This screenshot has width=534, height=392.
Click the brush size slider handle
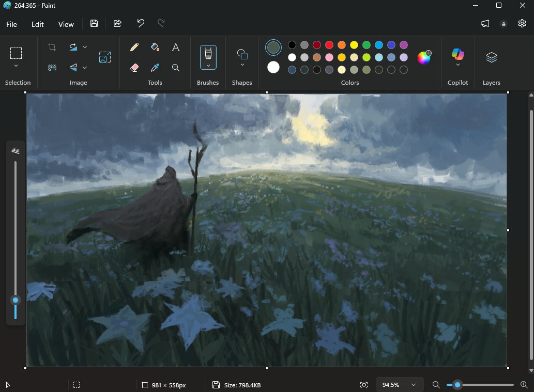(x=16, y=300)
